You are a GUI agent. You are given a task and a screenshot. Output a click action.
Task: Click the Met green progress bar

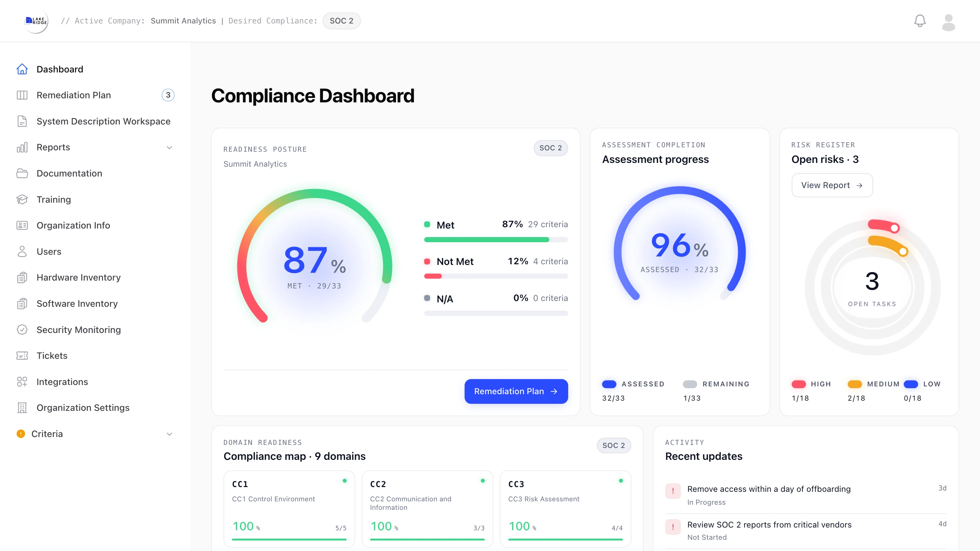[496, 239]
